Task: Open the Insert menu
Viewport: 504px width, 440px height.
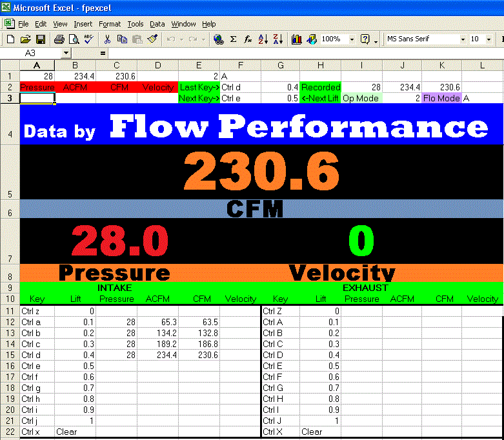Action: pos(83,24)
